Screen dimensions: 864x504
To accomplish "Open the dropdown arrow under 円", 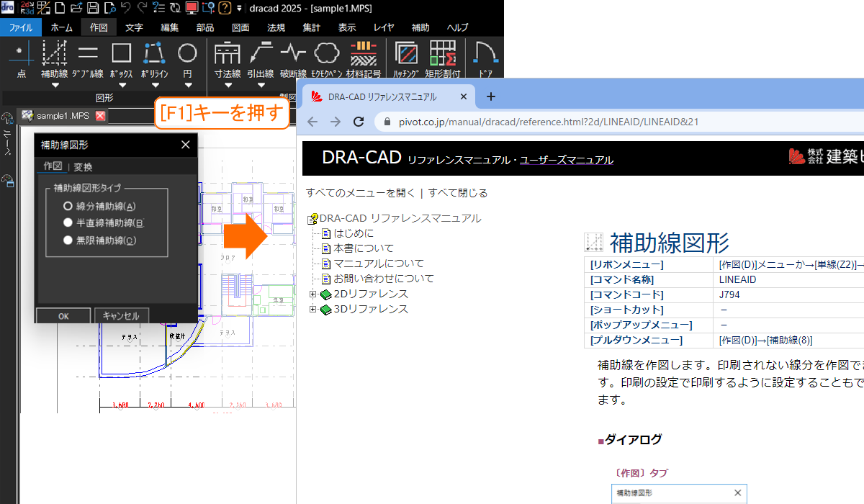I will [187, 85].
